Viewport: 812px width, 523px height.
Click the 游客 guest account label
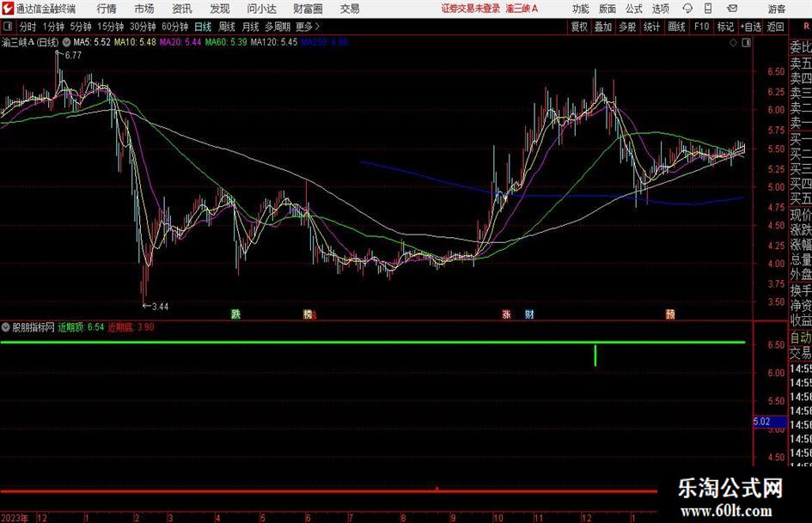pos(777,9)
